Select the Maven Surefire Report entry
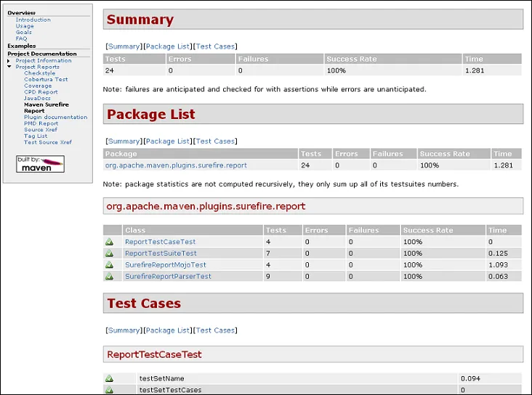The image size is (532, 395). (46, 107)
